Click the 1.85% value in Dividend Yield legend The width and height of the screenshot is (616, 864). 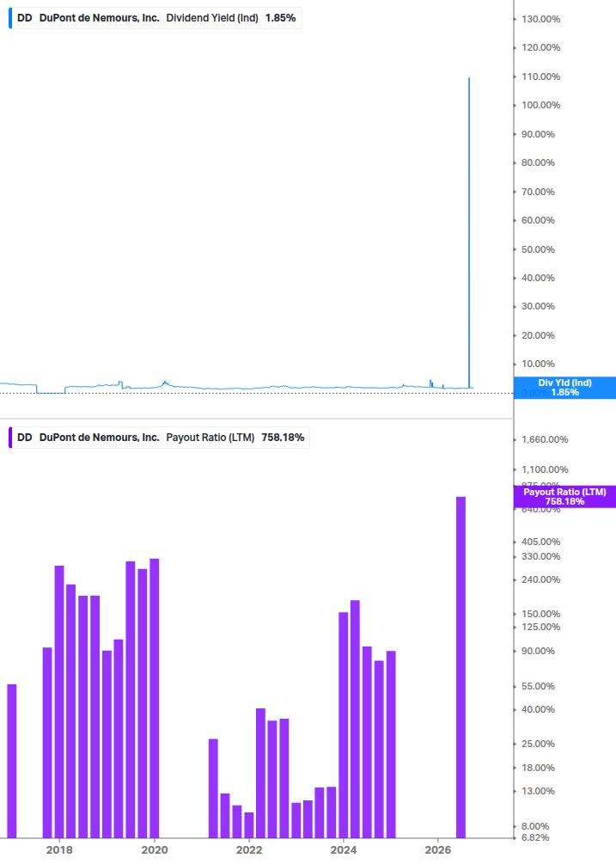280,18
